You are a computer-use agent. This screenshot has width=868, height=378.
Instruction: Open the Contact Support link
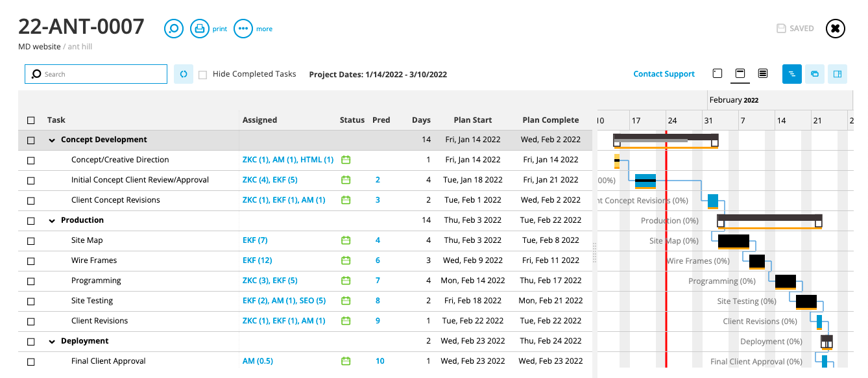coord(664,74)
